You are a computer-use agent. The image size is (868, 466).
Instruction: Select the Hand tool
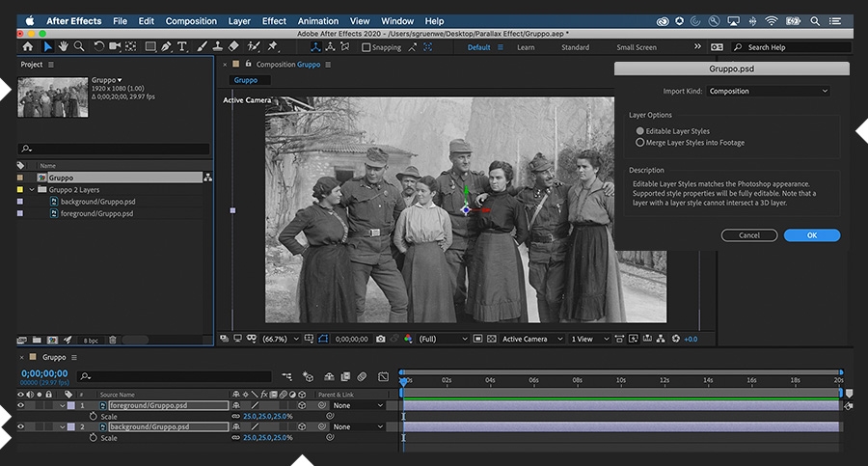[63, 46]
